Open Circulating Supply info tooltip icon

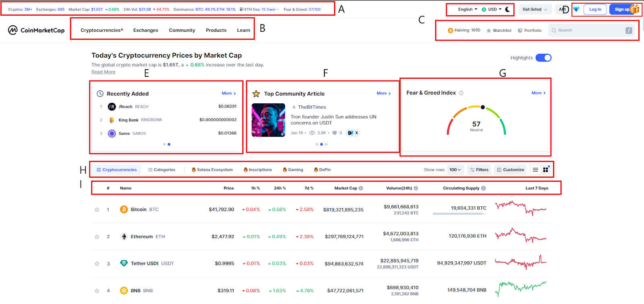483,188
